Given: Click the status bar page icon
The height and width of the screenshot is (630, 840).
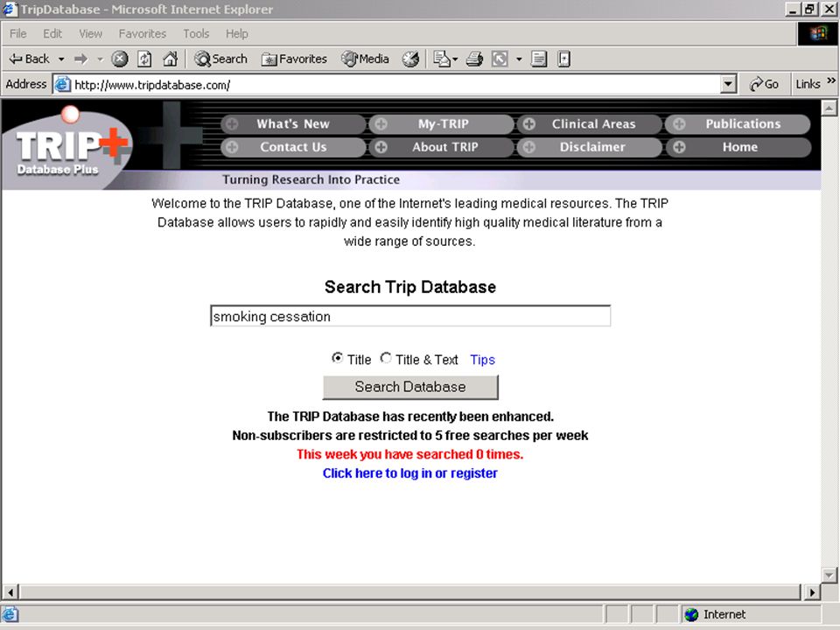Looking at the screenshot, I should click(x=10, y=614).
